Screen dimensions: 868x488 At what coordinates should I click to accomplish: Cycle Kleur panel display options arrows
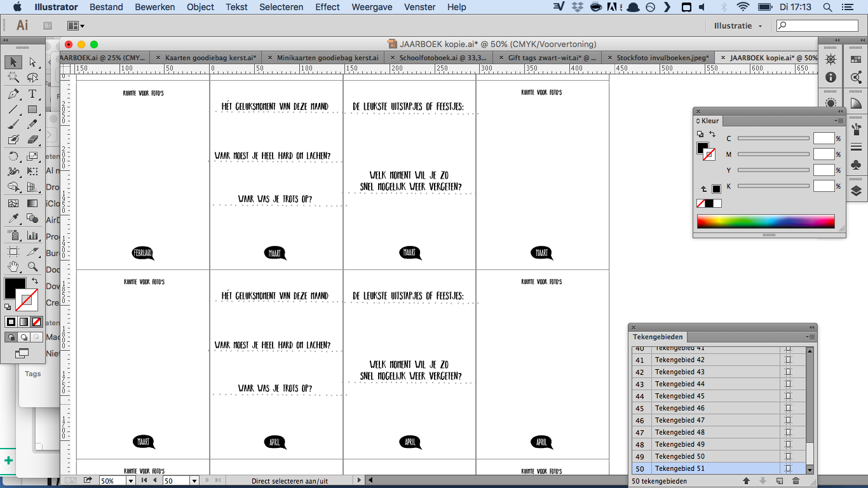pyautogui.click(x=698, y=121)
